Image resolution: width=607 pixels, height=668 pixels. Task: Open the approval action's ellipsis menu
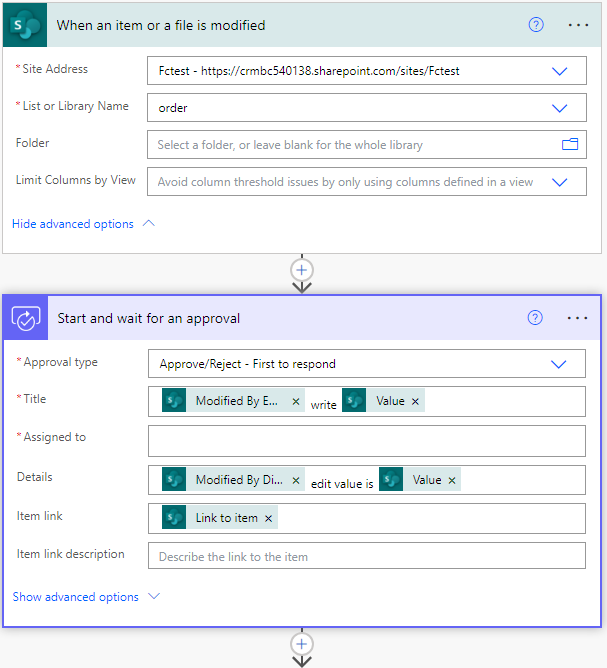pos(577,318)
